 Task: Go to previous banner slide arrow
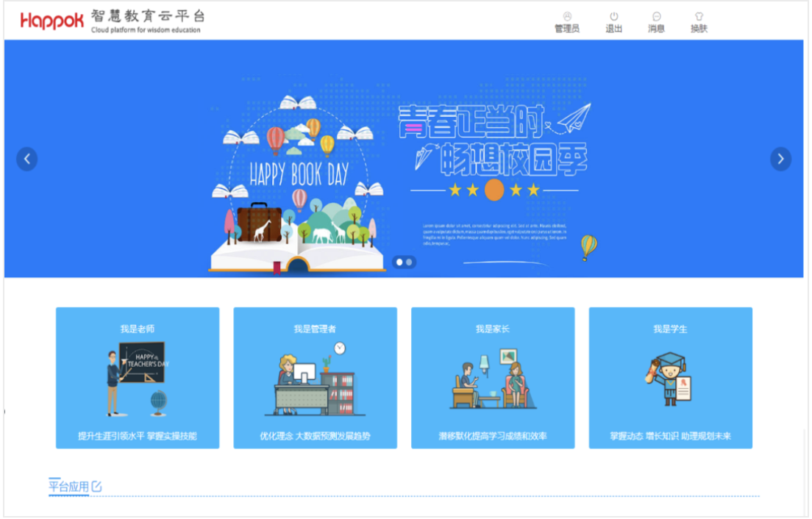[x=27, y=159]
